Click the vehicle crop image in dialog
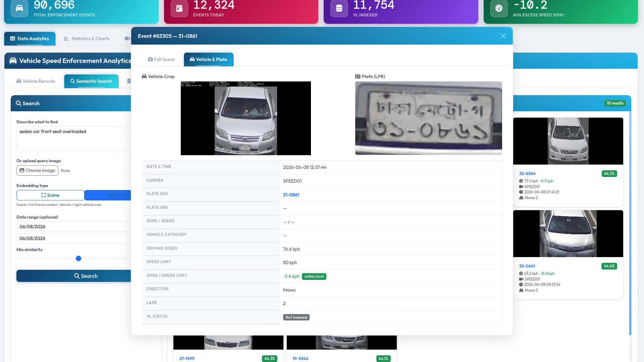 [246, 118]
